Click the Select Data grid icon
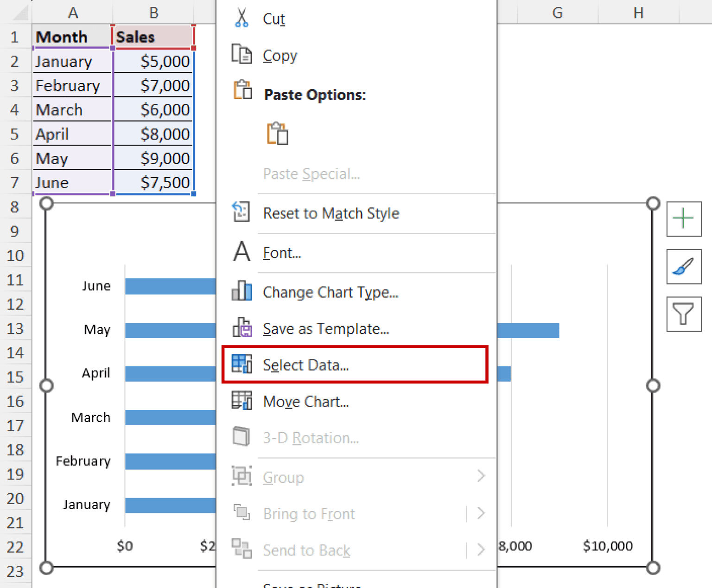Viewport: 712px width, 588px height. tap(241, 364)
